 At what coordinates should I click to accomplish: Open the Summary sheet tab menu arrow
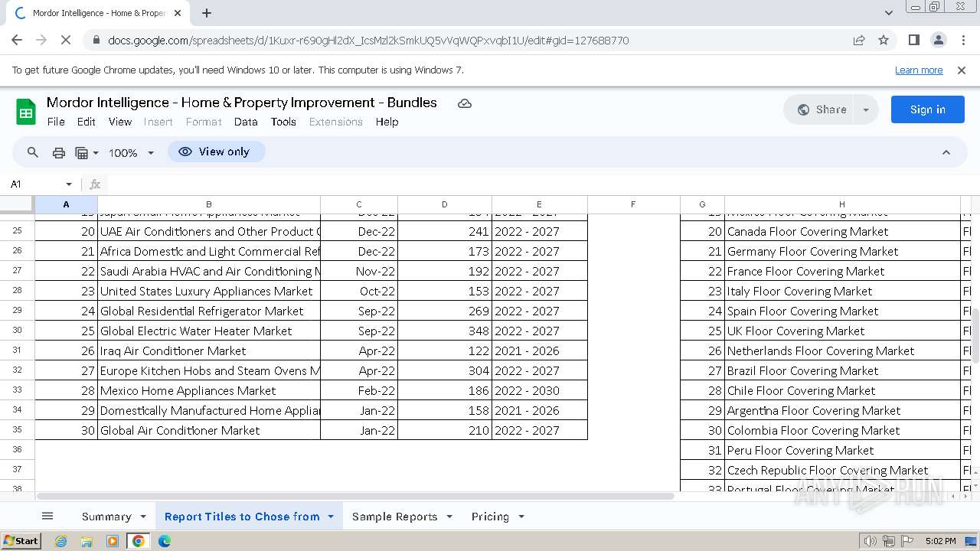click(x=143, y=517)
